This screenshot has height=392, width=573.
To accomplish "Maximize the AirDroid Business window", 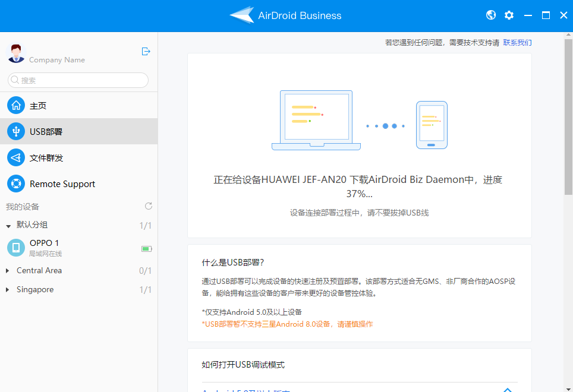I will [x=546, y=15].
